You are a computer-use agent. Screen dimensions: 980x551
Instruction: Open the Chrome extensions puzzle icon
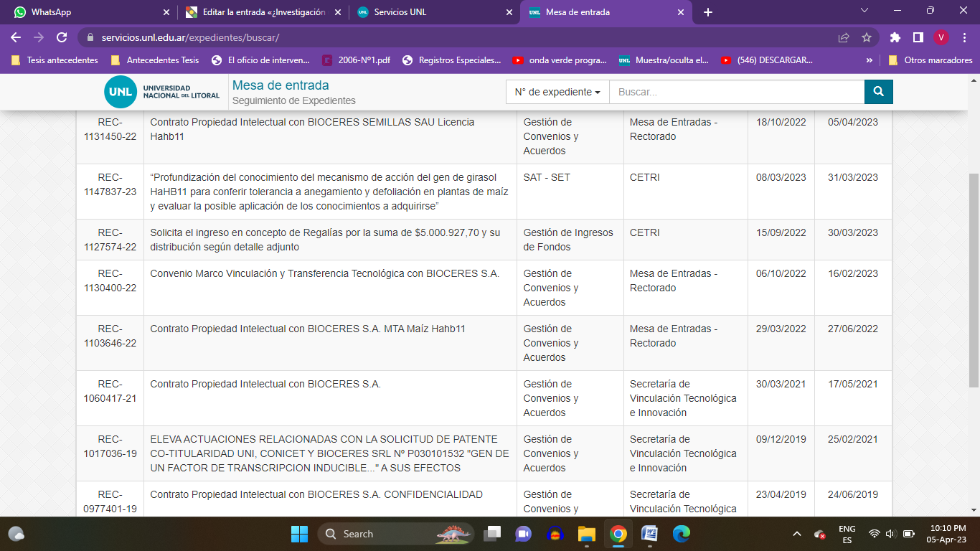point(895,37)
